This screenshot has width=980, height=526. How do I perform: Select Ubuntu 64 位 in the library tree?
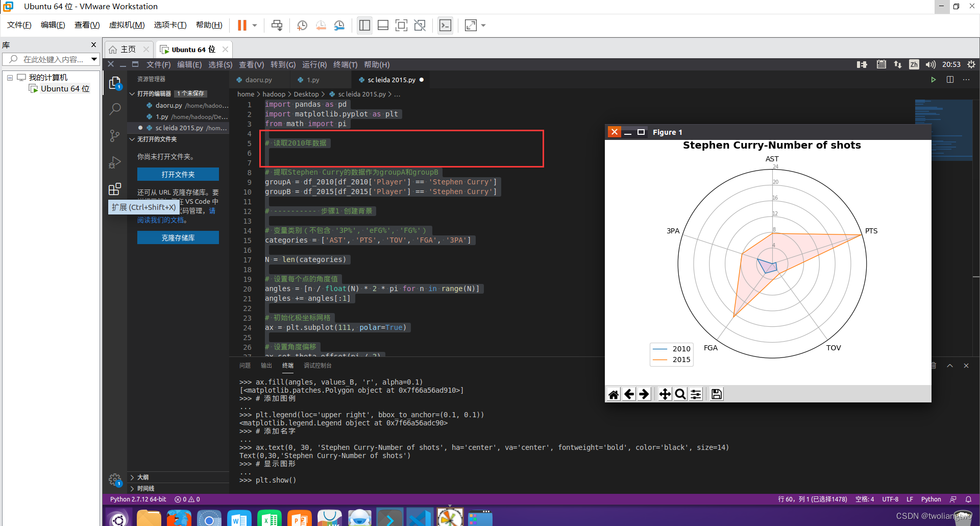tap(65, 89)
